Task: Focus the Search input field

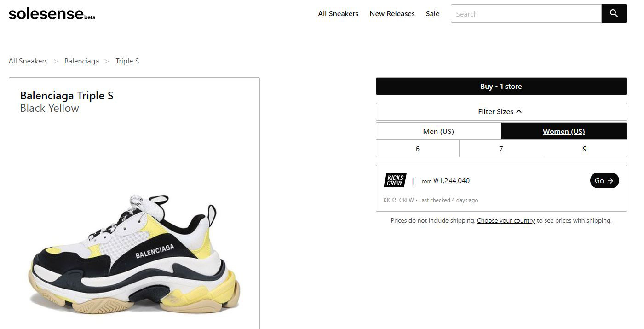Action: click(x=526, y=14)
